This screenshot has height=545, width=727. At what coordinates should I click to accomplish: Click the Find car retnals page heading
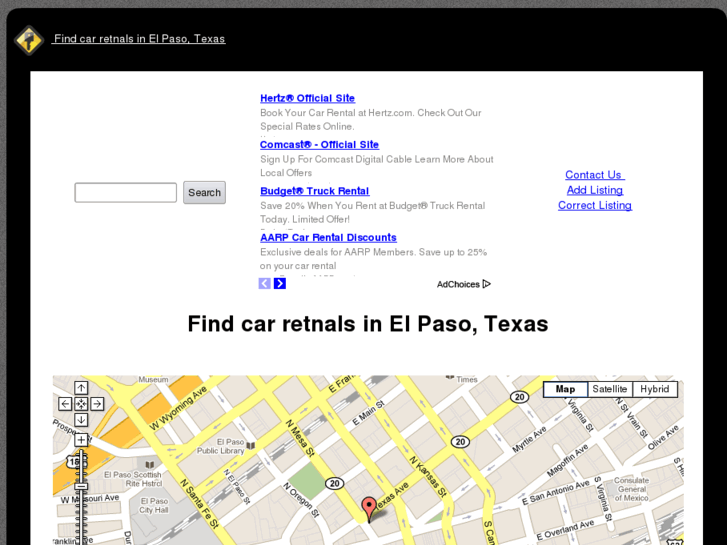click(368, 324)
